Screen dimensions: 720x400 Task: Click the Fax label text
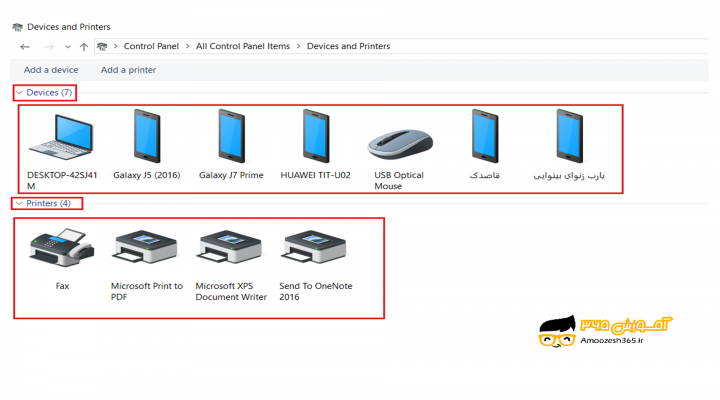coord(62,286)
